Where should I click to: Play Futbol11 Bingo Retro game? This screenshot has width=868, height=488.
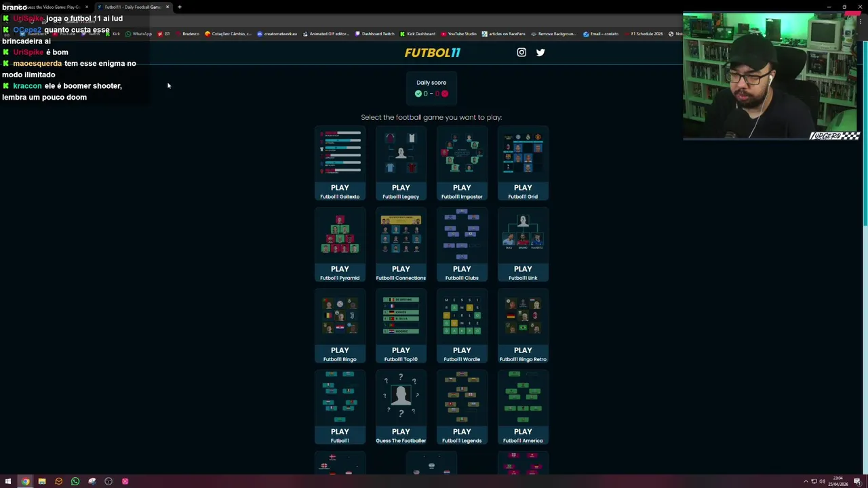523,326
